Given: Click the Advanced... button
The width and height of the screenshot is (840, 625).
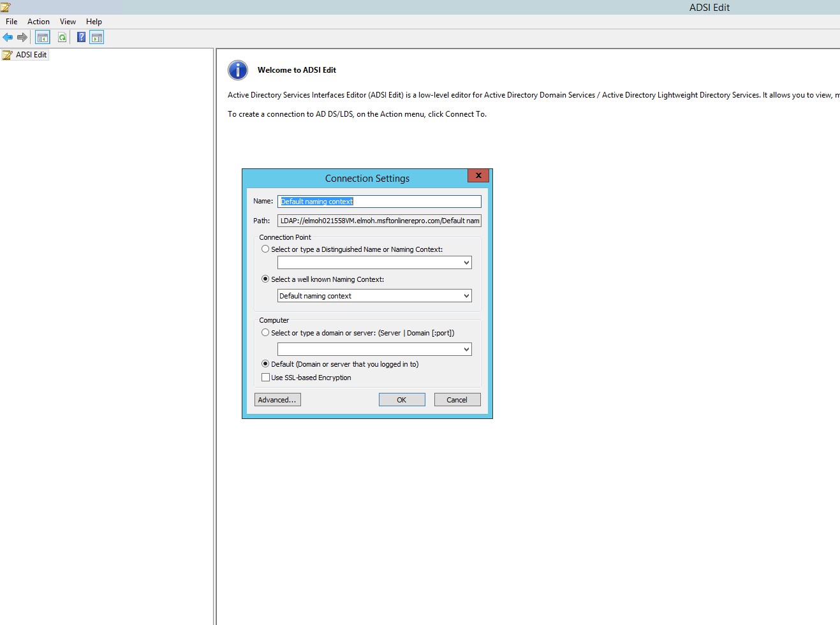Looking at the screenshot, I should pos(277,400).
